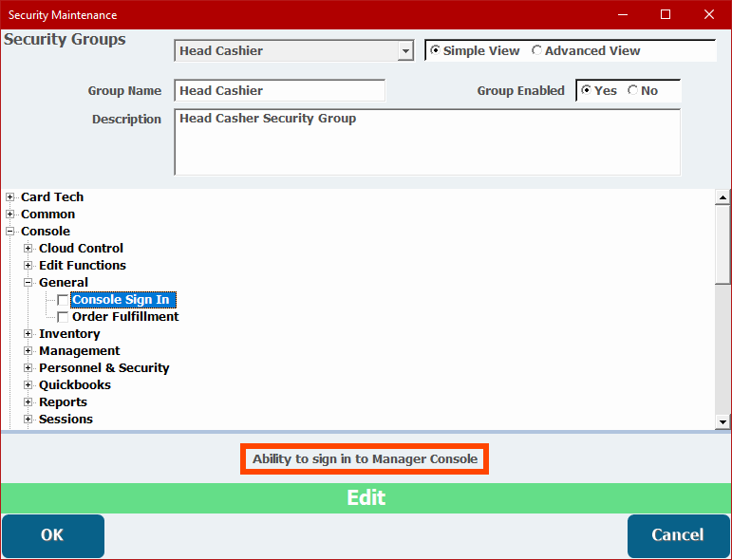Collapse the Console tree node

click(x=10, y=232)
